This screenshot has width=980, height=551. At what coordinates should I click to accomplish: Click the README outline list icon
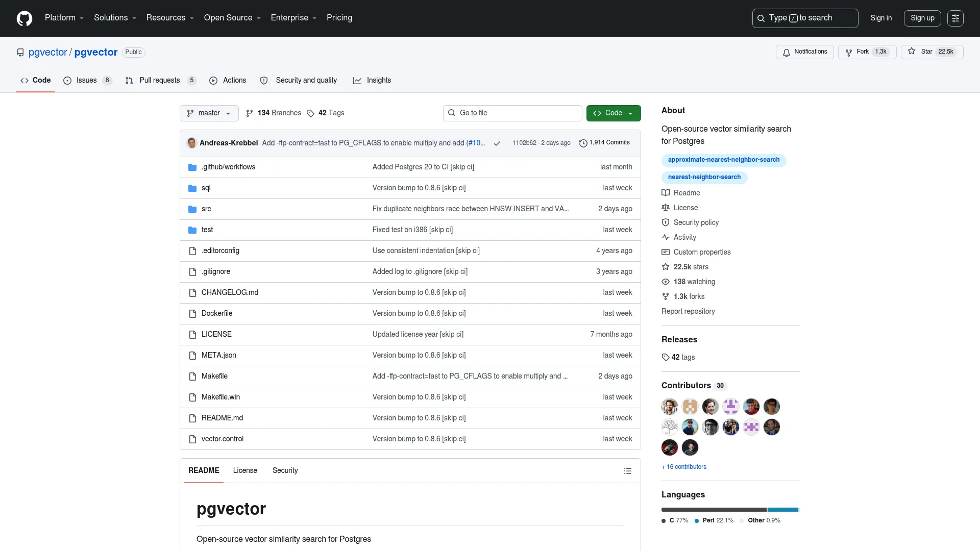point(628,471)
